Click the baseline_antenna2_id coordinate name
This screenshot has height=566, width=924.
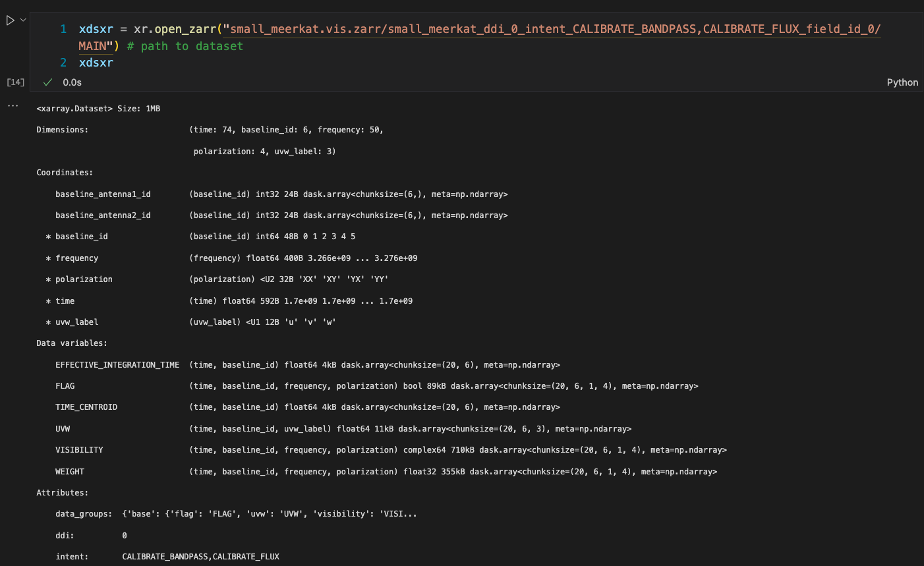(103, 215)
